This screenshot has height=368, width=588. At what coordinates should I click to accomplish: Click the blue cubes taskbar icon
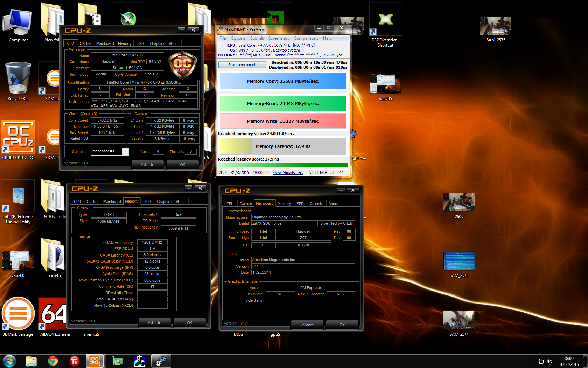(x=140, y=361)
